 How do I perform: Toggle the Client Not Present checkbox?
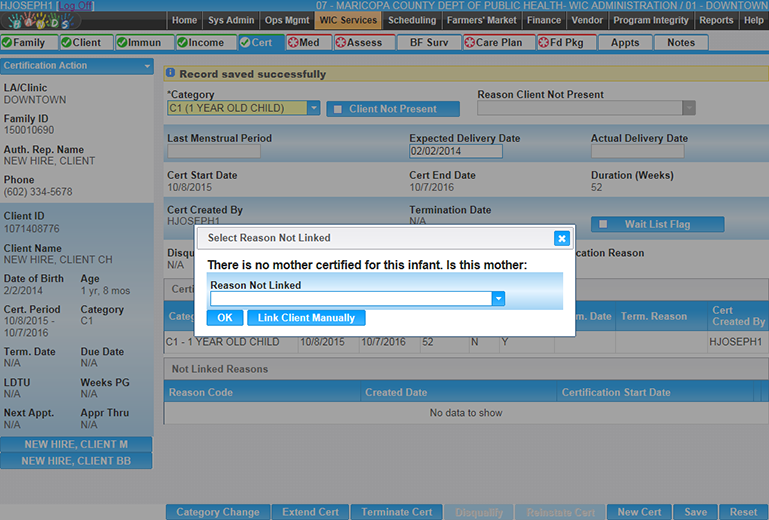point(337,109)
